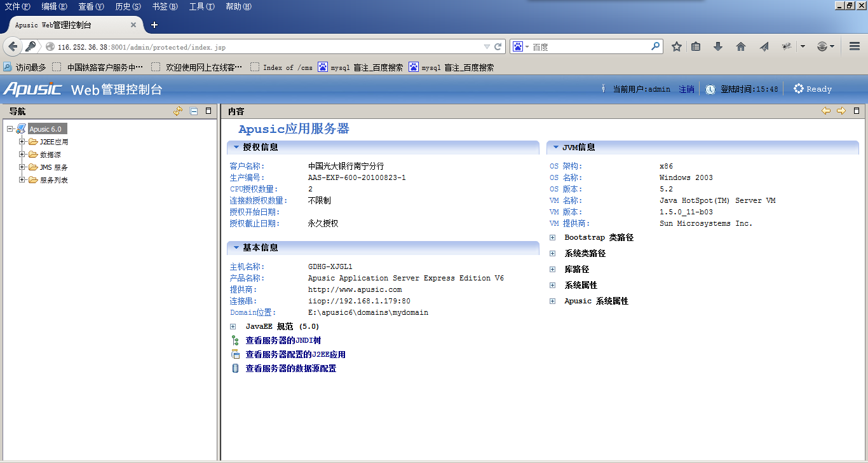Open the browser hamburger menu
868x463 pixels.
(855, 46)
